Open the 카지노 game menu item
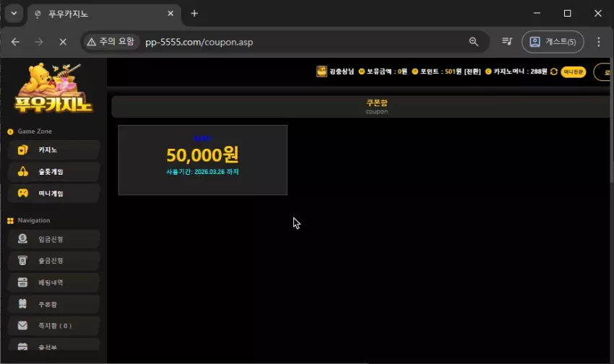The height and width of the screenshot is (364, 614). (53, 150)
